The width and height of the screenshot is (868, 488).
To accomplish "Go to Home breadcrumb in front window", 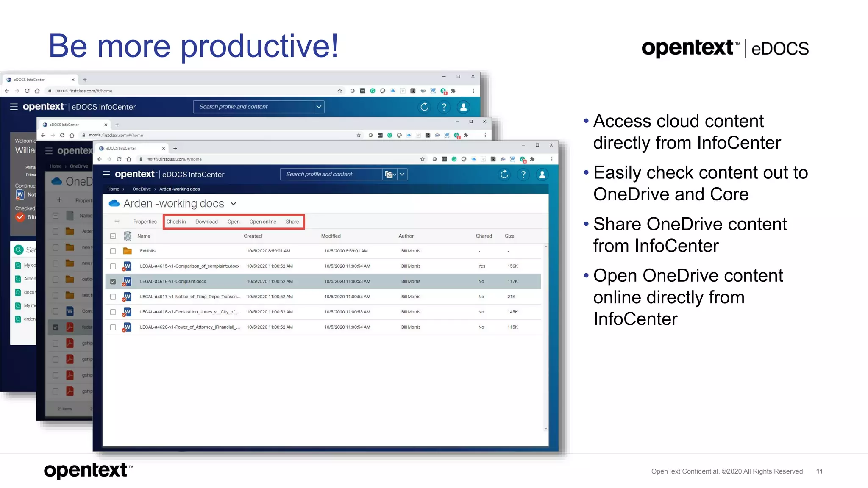I will pos(113,189).
